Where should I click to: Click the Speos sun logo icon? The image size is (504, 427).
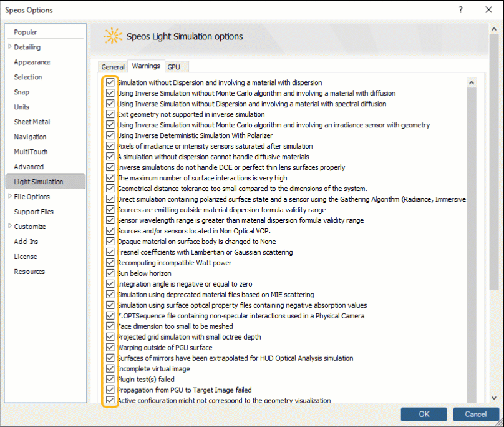(112, 36)
